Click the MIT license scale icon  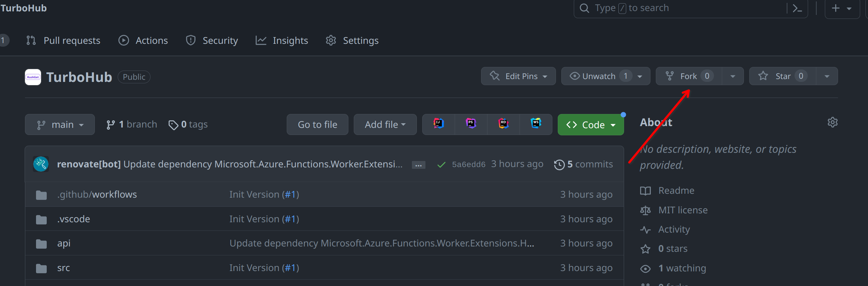pyautogui.click(x=645, y=210)
